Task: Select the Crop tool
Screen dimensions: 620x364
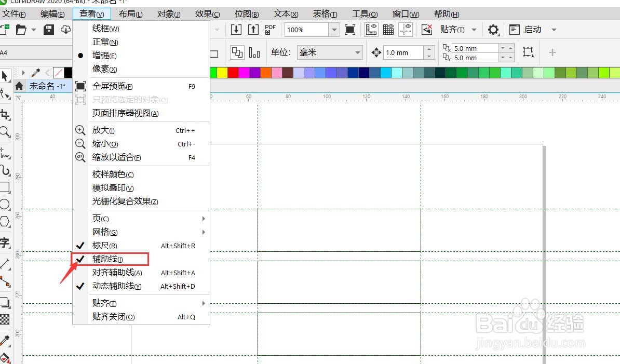Action: click(x=5, y=115)
